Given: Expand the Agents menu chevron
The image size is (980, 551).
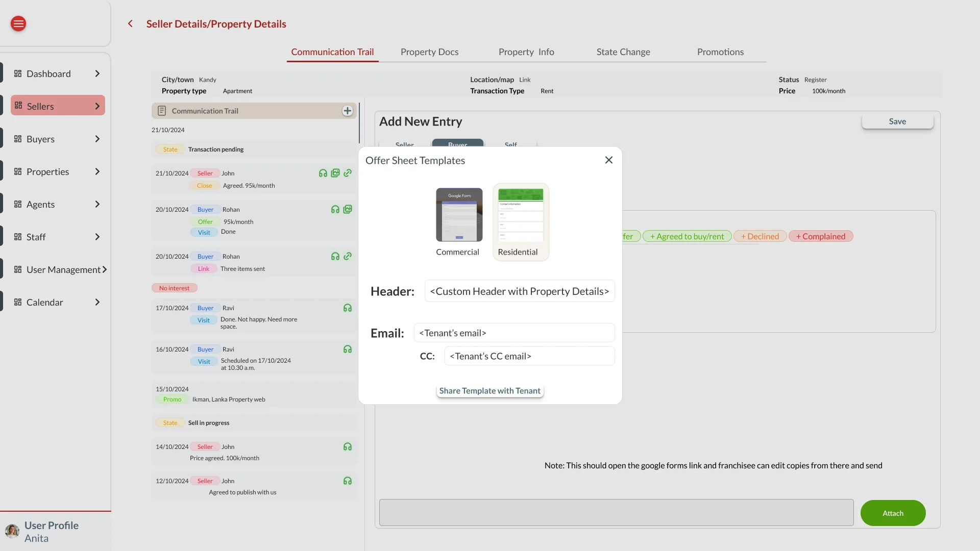Looking at the screenshot, I should (x=97, y=204).
